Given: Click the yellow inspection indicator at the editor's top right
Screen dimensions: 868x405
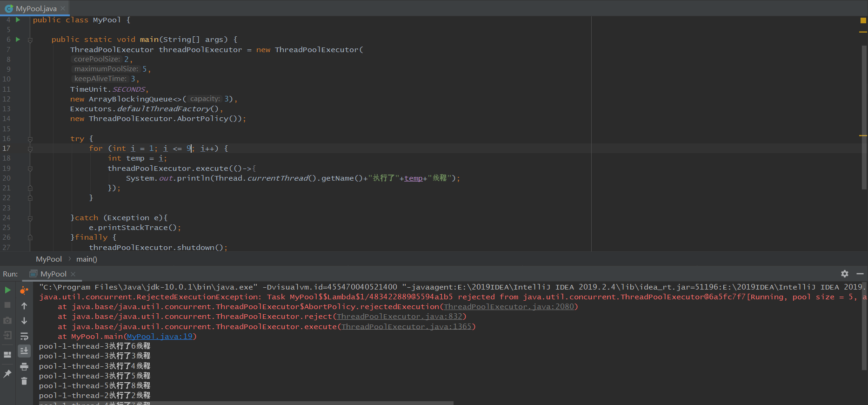Looking at the screenshot, I should tap(863, 20).
